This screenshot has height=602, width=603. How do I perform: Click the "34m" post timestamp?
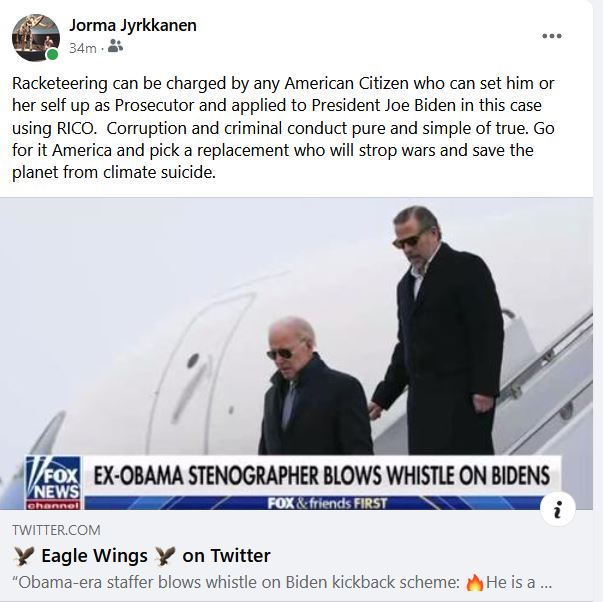(82, 46)
